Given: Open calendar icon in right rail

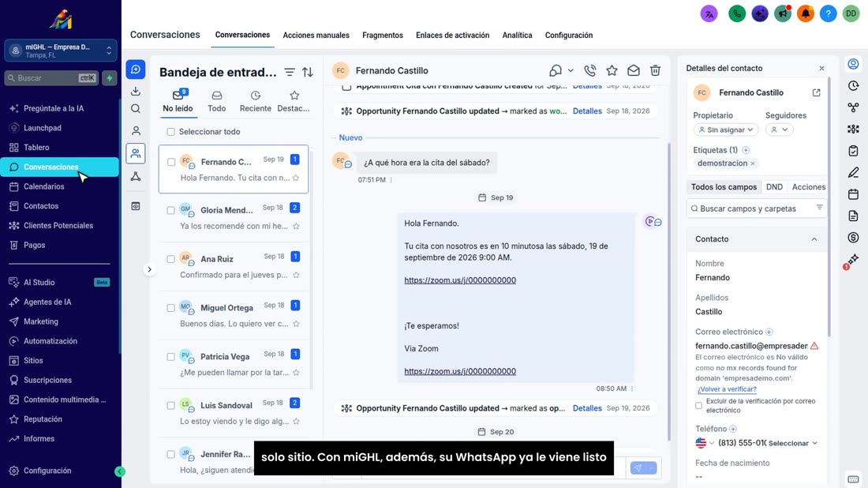Looking at the screenshot, I should click(x=853, y=194).
